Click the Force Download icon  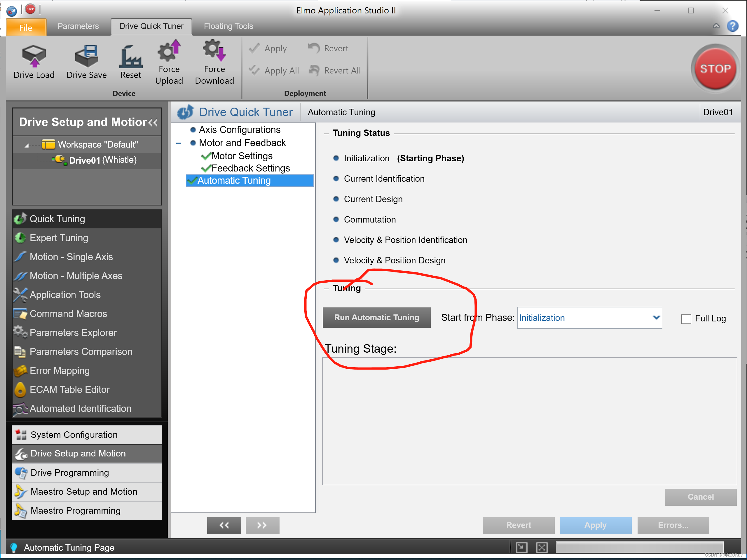[214, 51]
